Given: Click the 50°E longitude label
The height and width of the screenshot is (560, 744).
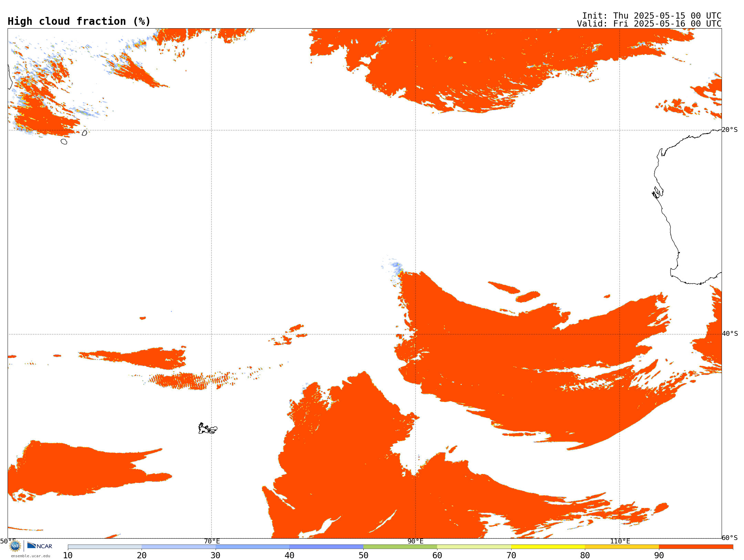Looking at the screenshot, I should point(8,541).
